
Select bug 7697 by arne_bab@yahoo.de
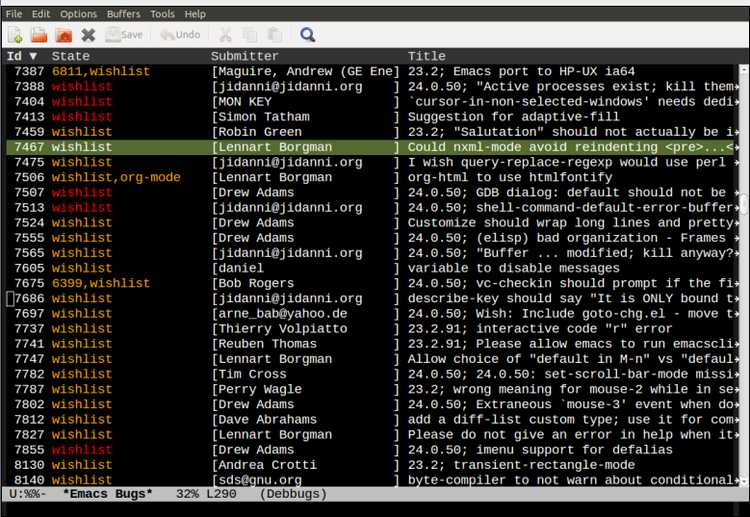[x=372, y=314]
